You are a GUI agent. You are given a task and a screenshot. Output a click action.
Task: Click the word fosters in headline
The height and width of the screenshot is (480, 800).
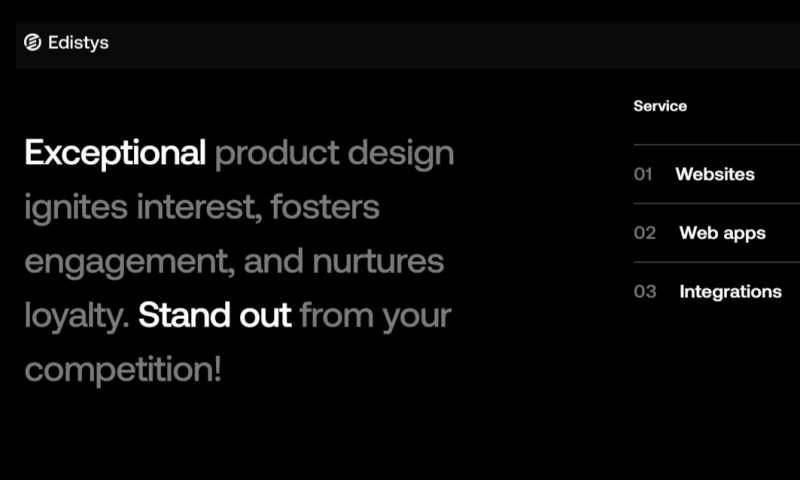325,208
